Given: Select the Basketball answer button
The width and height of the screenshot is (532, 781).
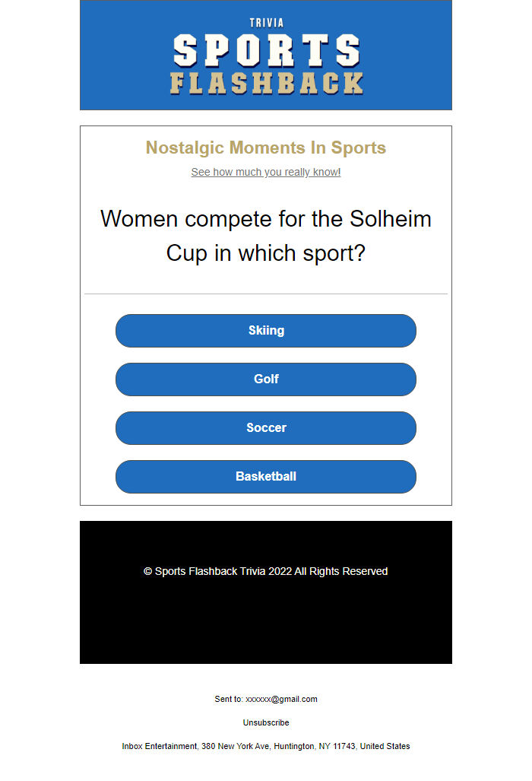Looking at the screenshot, I should tap(266, 476).
